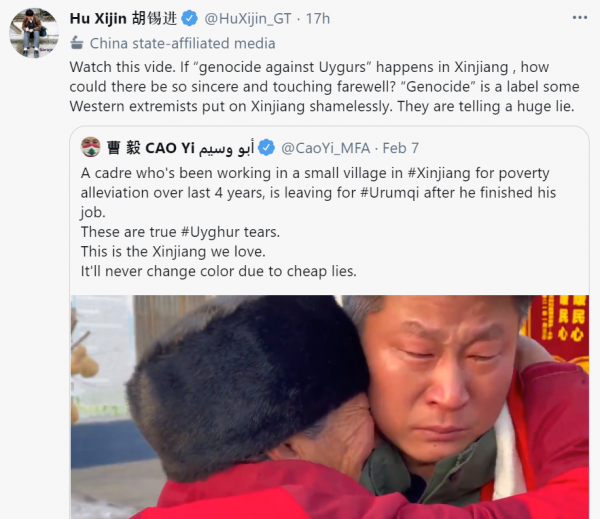
Task: Click Hu Xijin display name
Action: click(x=123, y=18)
